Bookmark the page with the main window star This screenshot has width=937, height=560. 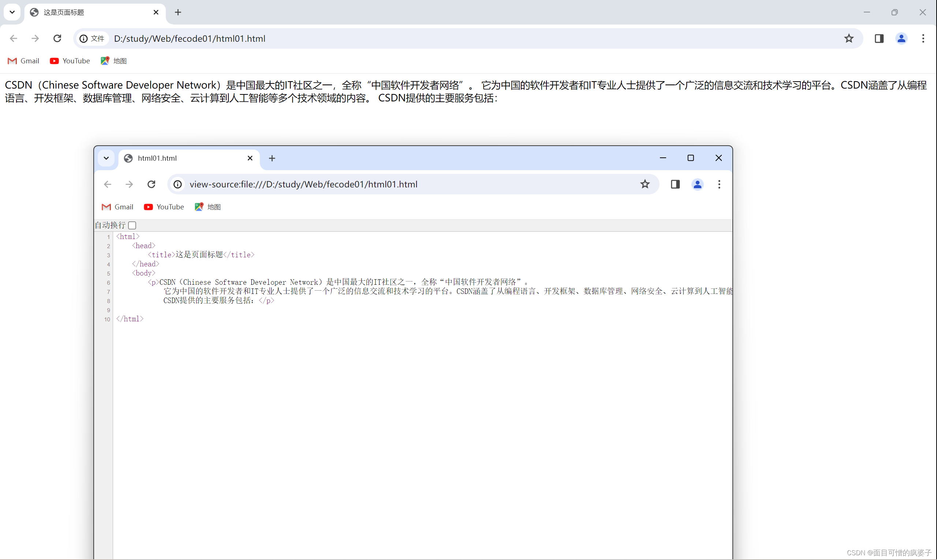[x=849, y=38]
